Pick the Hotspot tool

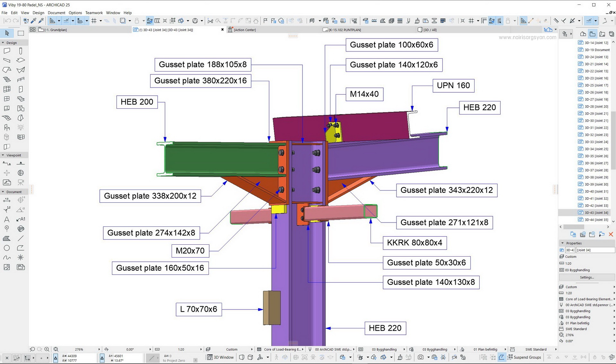21,258
